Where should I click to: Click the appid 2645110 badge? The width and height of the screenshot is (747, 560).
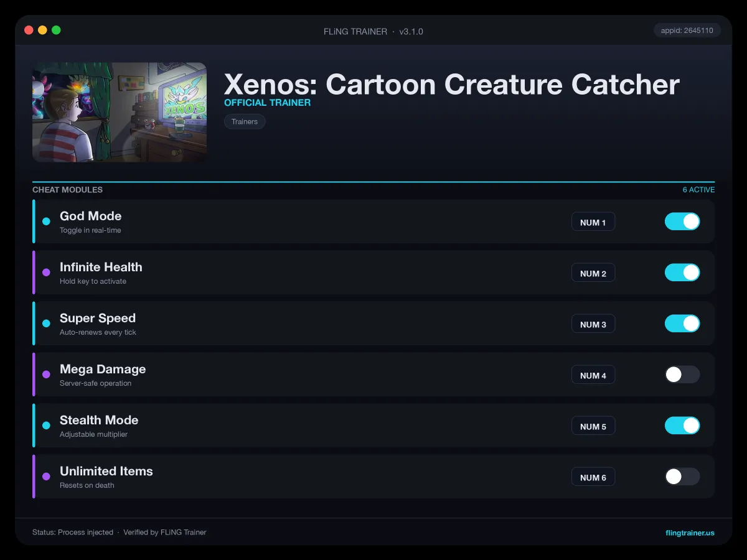point(687,30)
